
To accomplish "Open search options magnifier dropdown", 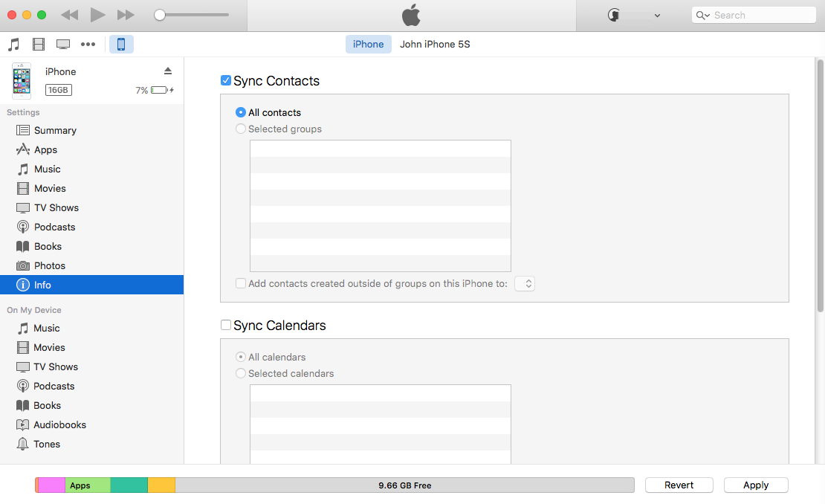I will (703, 16).
